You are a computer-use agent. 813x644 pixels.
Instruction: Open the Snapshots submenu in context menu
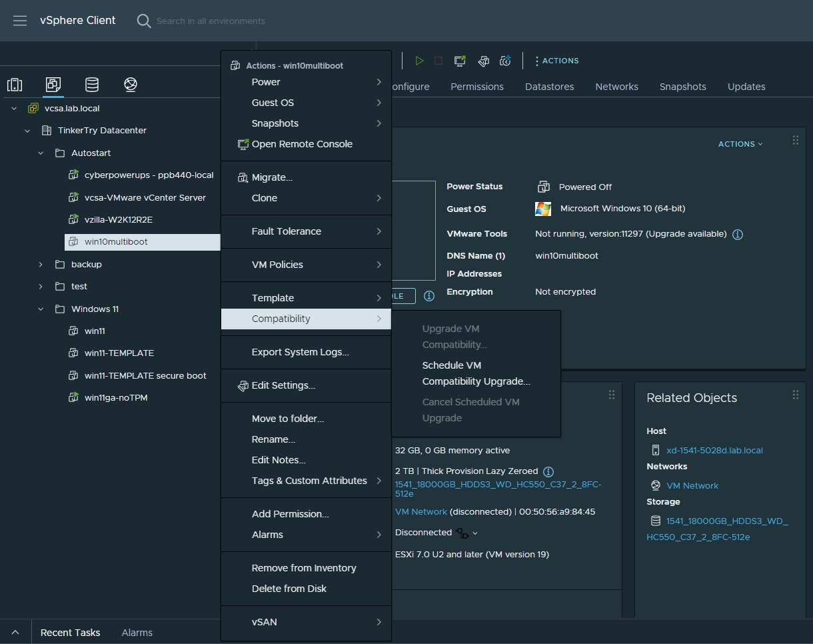click(306, 123)
